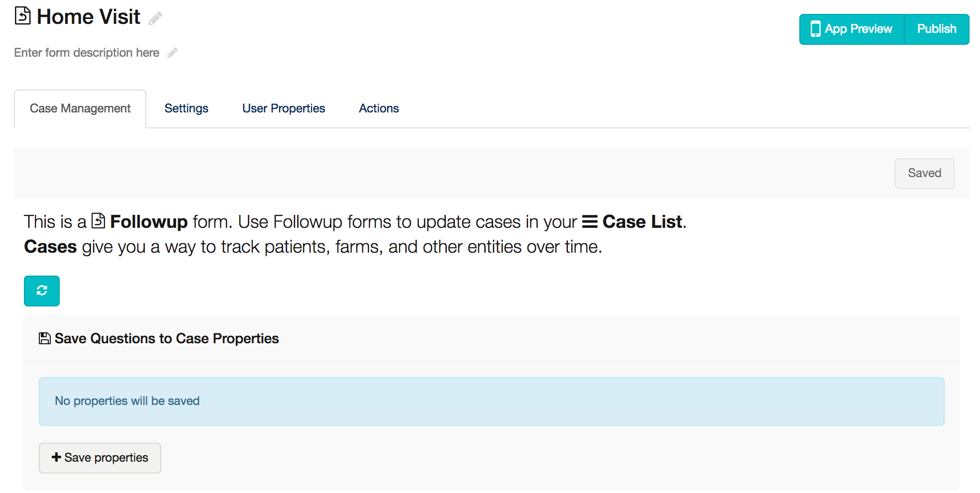The height and width of the screenshot is (493, 980).
Task: Click the Followup form file icon
Action: point(99,220)
